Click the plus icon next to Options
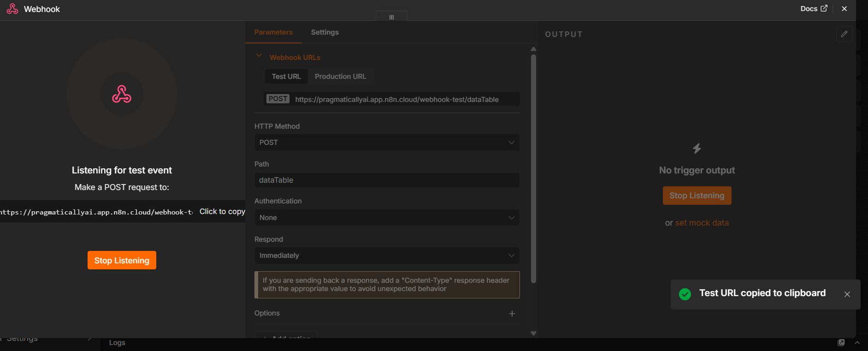 [x=512, y=314]
